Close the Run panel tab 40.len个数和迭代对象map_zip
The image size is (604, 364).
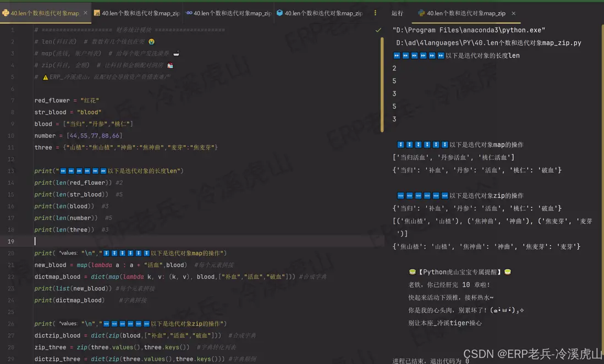pos(513,13)
